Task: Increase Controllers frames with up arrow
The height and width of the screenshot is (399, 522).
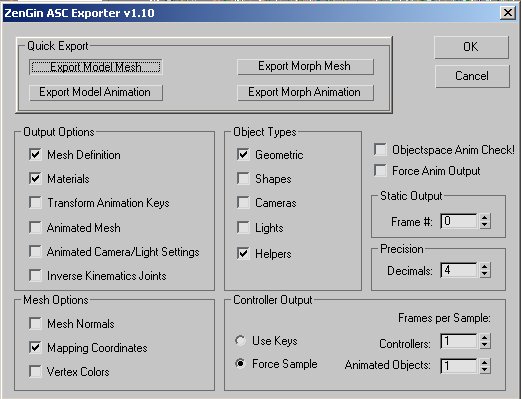Action: (485, 338)
